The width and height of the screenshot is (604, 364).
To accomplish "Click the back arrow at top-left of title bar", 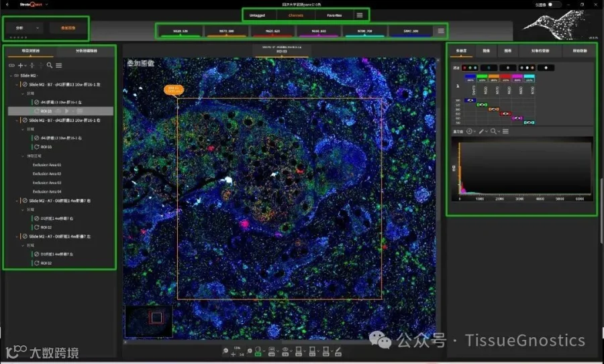I will 7,4.
